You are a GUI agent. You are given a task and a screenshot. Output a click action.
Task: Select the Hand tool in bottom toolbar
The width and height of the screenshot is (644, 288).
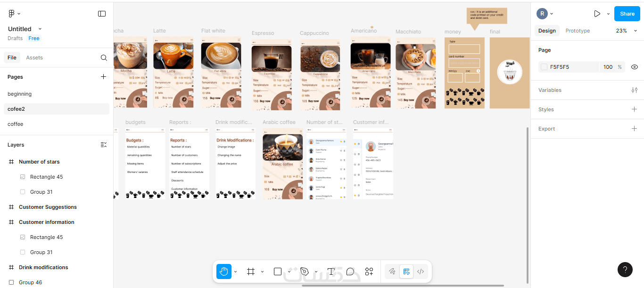224,272
